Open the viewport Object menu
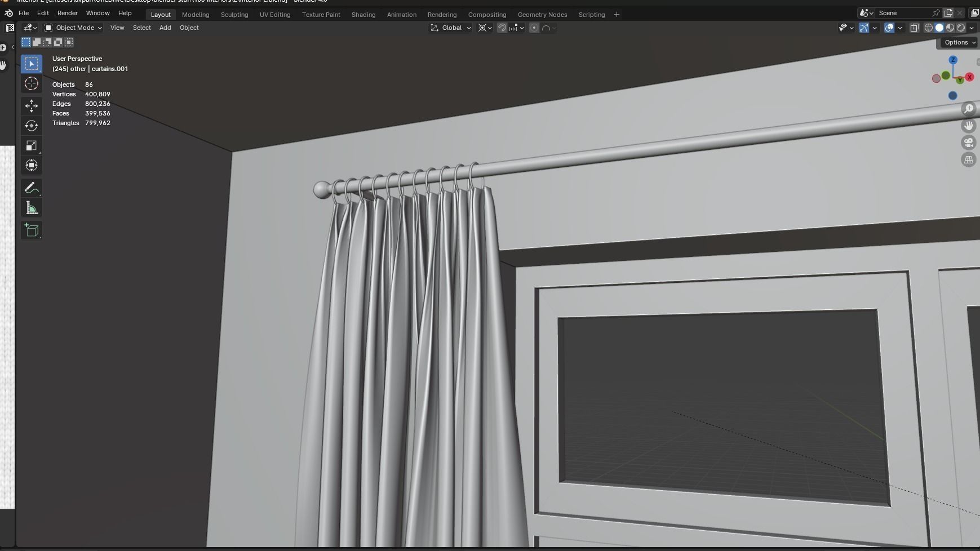 (x=189, y=28)
